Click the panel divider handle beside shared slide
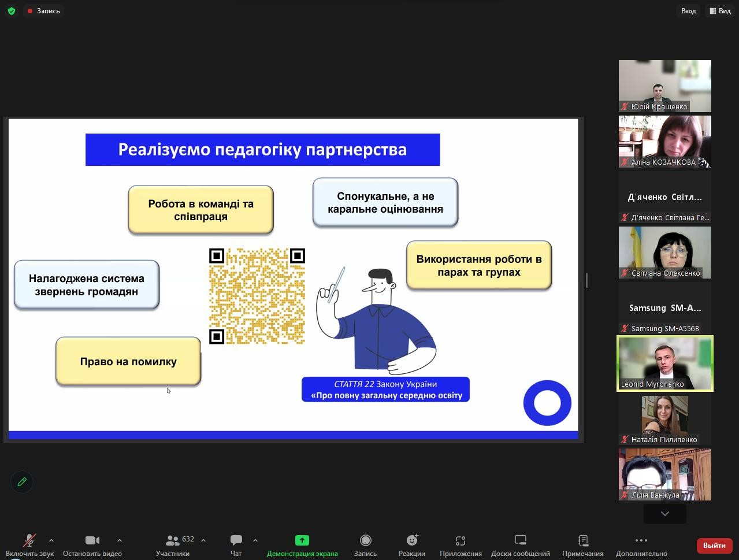The image size is (739, 560). [587, 280]
